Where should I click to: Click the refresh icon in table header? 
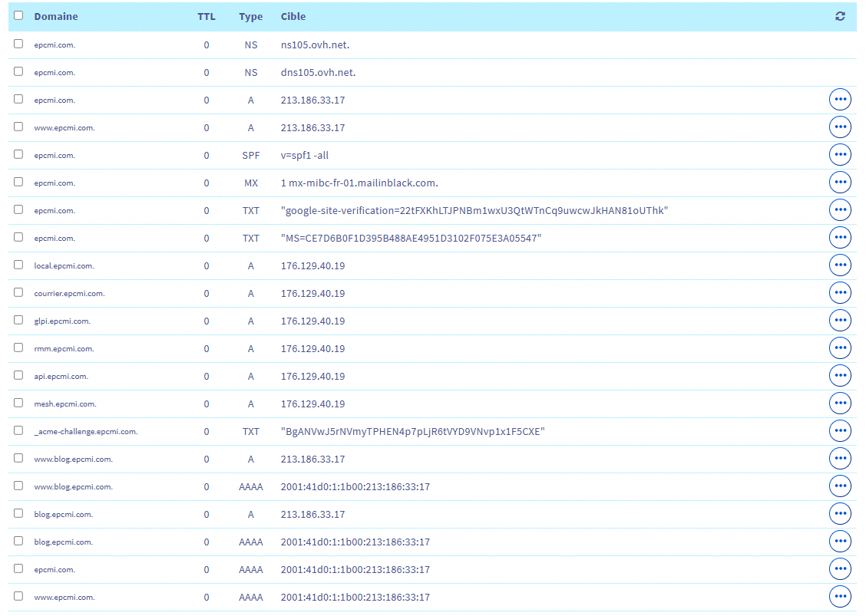(840, 16)
